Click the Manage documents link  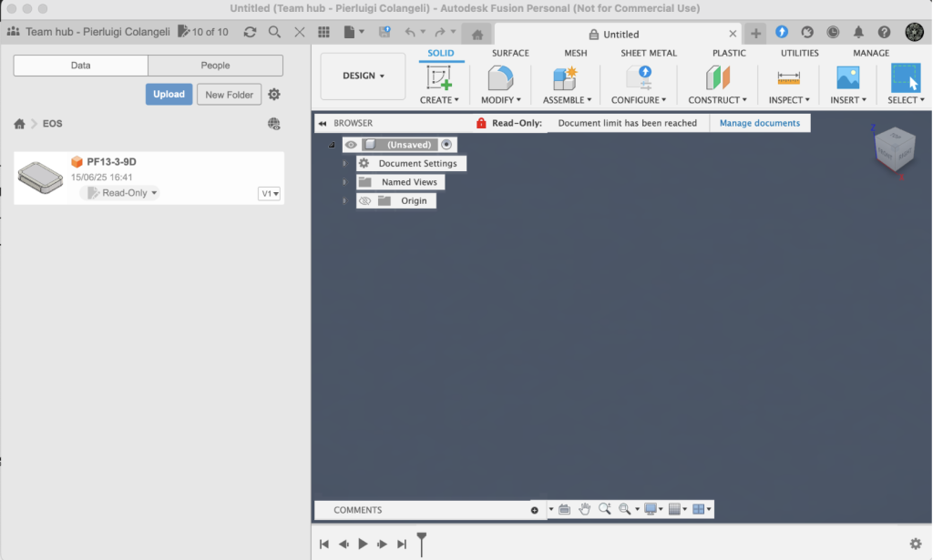(759, 123)
